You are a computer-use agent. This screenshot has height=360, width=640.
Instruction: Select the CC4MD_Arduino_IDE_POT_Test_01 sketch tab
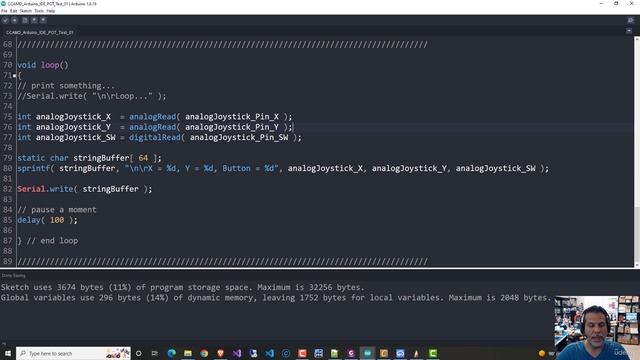[x=40, y=32]
